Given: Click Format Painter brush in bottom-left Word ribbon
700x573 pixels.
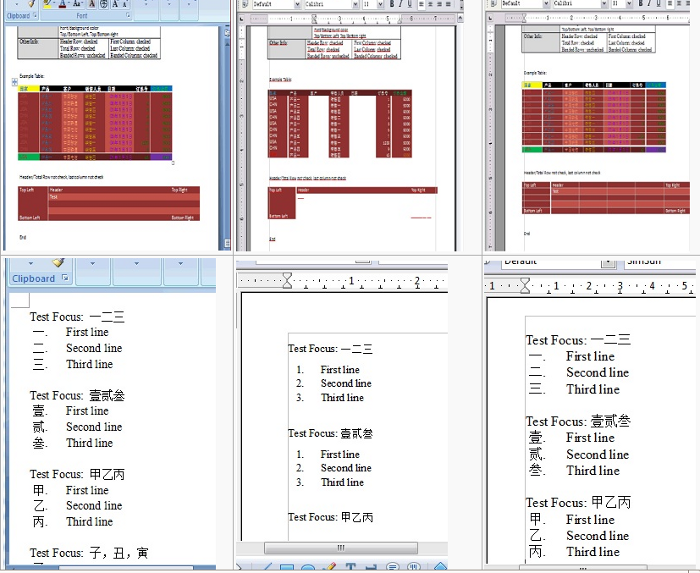Looking at the screenshot, I should (58, 262).
